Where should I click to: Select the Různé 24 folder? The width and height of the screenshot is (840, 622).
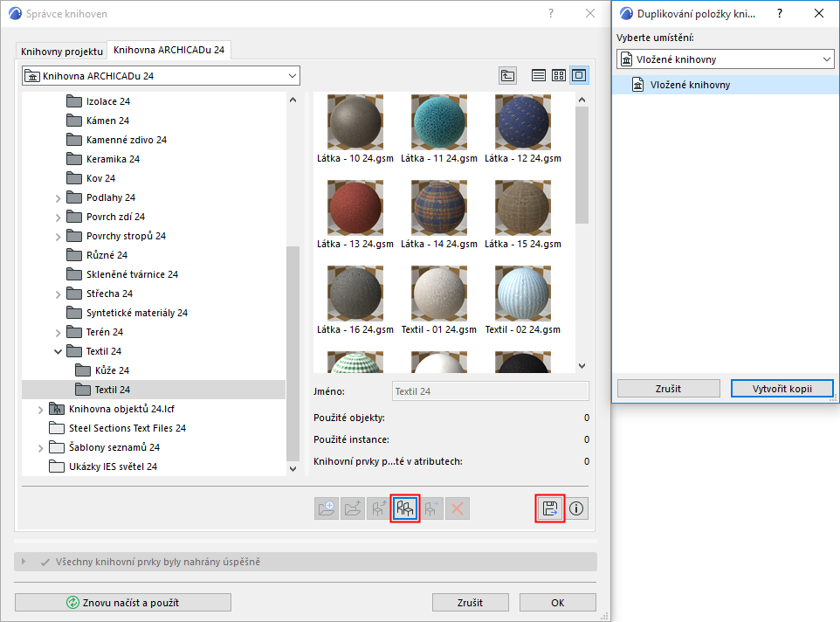[x=97, y=255]
